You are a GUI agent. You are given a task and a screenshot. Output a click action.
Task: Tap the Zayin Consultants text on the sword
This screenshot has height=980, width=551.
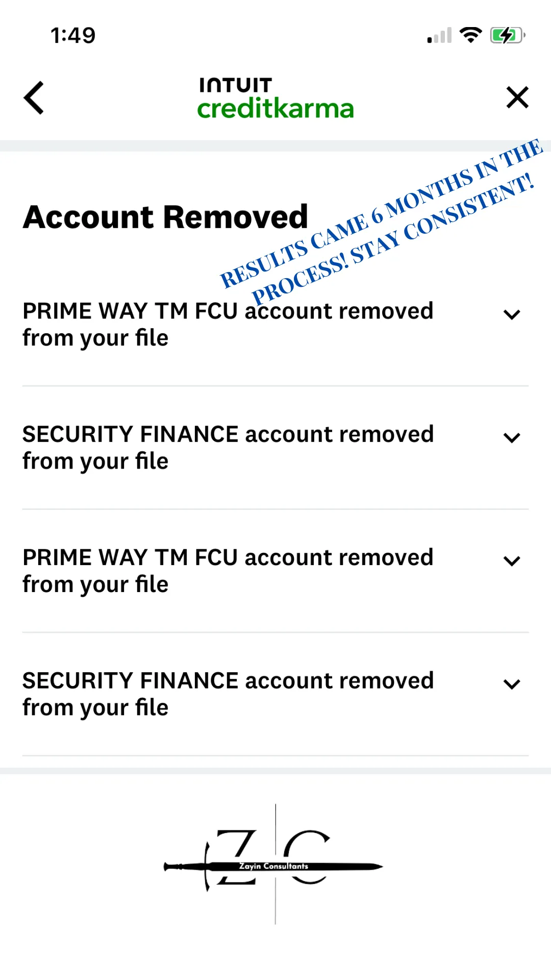point(273,866)
